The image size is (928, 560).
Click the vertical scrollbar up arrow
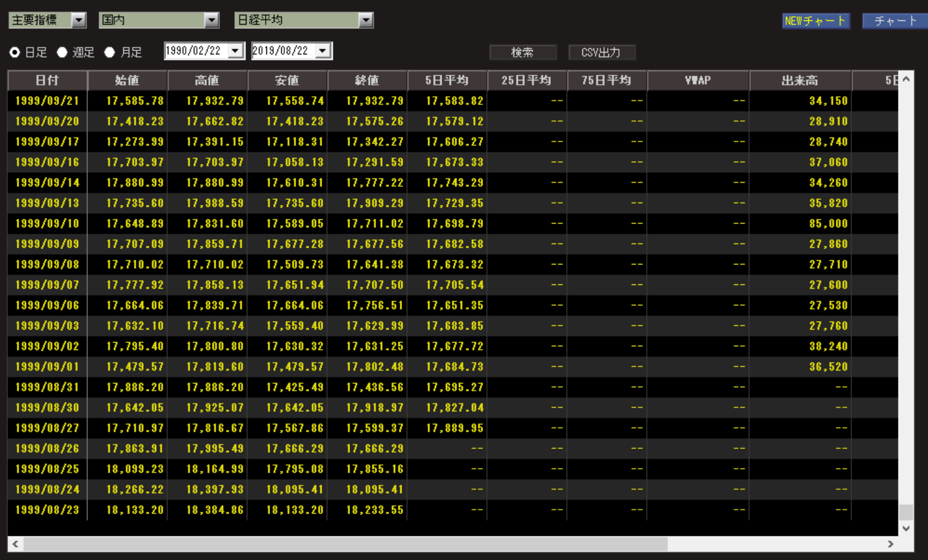point(906,79)
